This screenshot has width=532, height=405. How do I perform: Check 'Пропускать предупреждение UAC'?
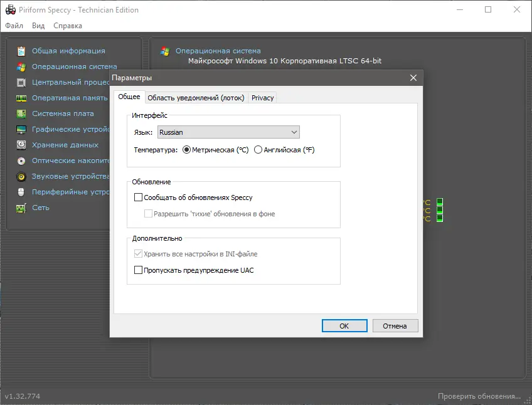[140, 270]
